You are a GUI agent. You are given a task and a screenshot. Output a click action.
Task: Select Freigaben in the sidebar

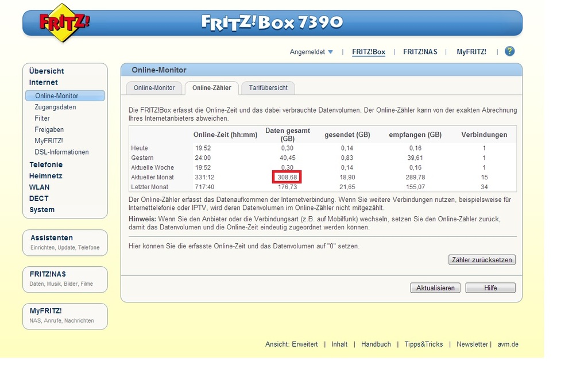click(49, 129)
